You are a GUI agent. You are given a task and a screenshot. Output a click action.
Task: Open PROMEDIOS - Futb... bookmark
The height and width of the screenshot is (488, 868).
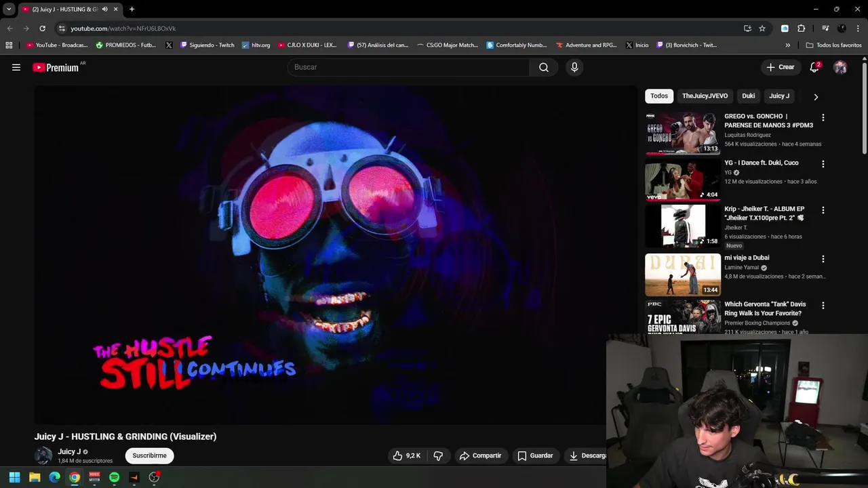(126, 45)
